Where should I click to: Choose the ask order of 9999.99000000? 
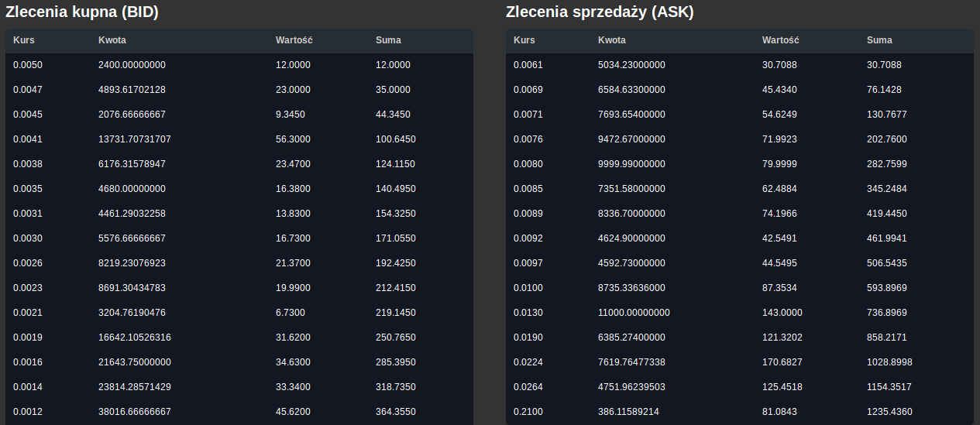click(740, 164)
